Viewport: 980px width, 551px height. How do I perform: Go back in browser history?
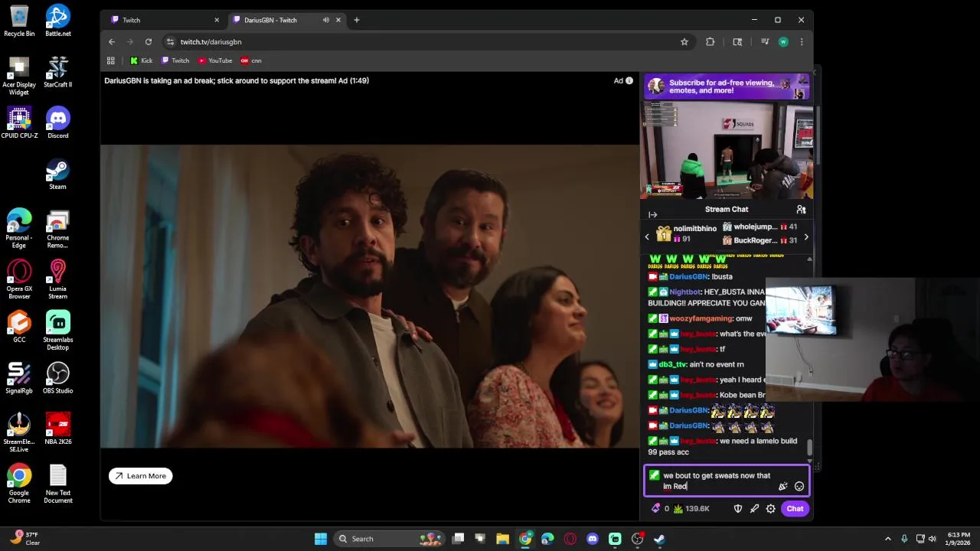point(112,42)
